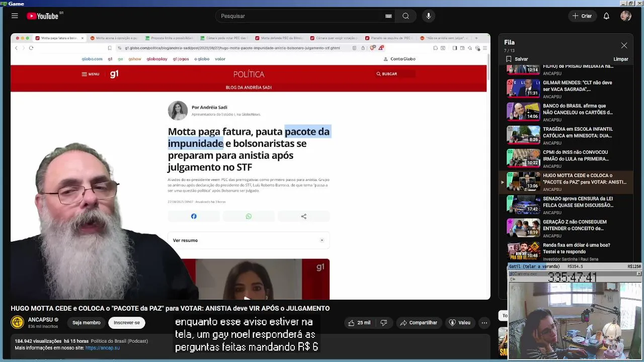Click the Game window title bar label

pyautogui.click(x=16, y=4)
